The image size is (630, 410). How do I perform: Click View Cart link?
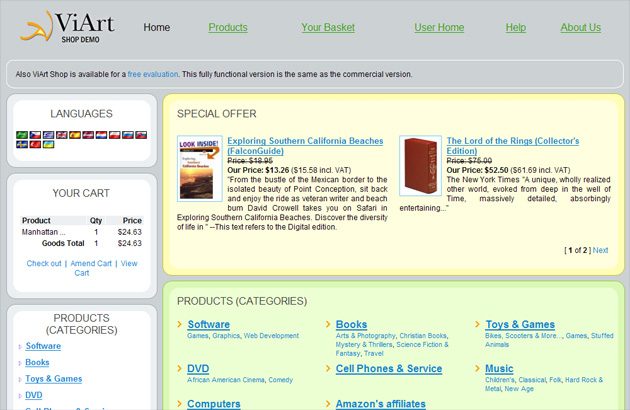tap(129, 263)
